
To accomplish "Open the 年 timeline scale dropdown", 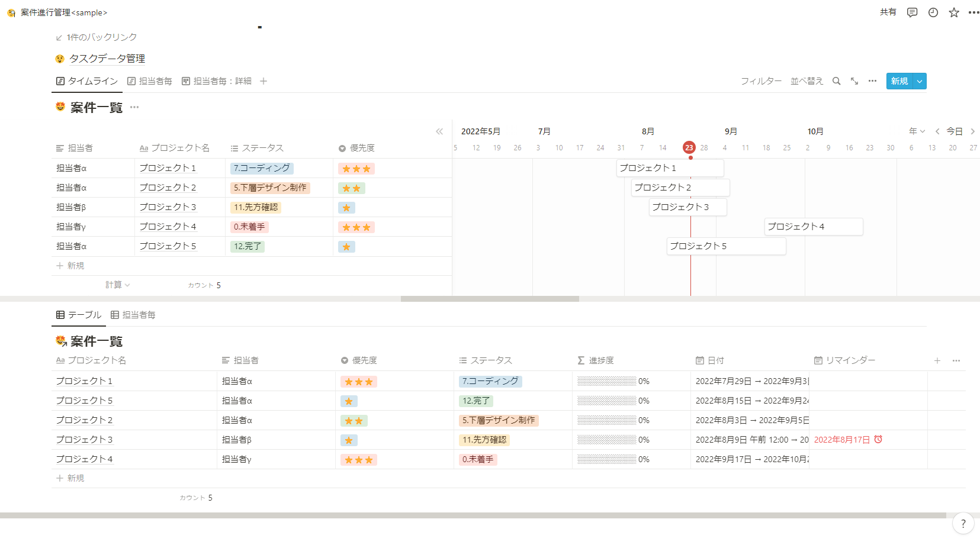I will click(x=917, y=131).
